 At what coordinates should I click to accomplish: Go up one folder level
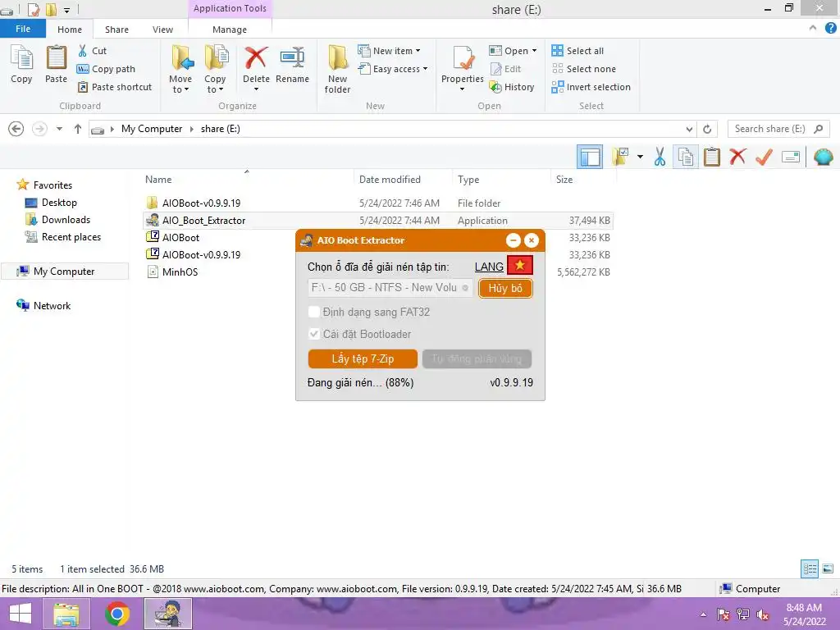click(78, 129)
